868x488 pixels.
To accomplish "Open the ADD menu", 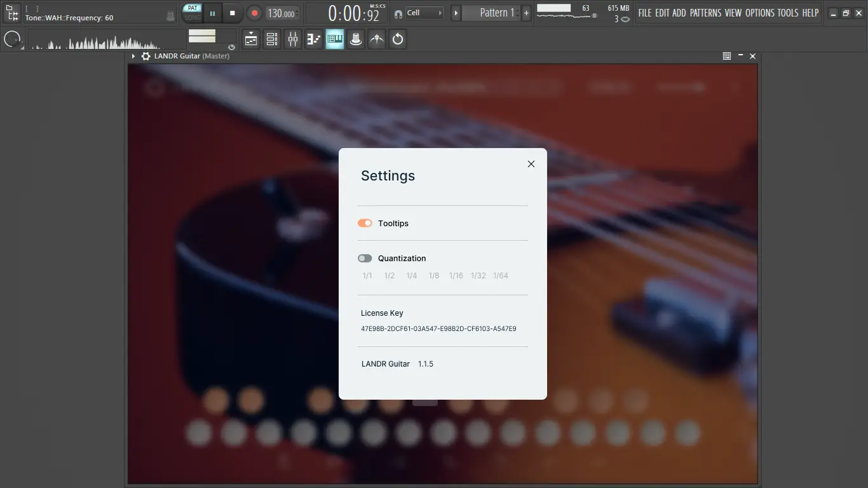I will (x=679, y=13).
